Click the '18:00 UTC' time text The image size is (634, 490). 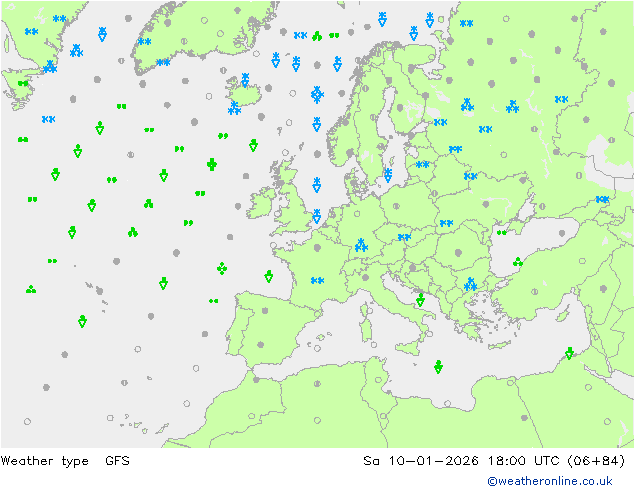tap(524, 461)
